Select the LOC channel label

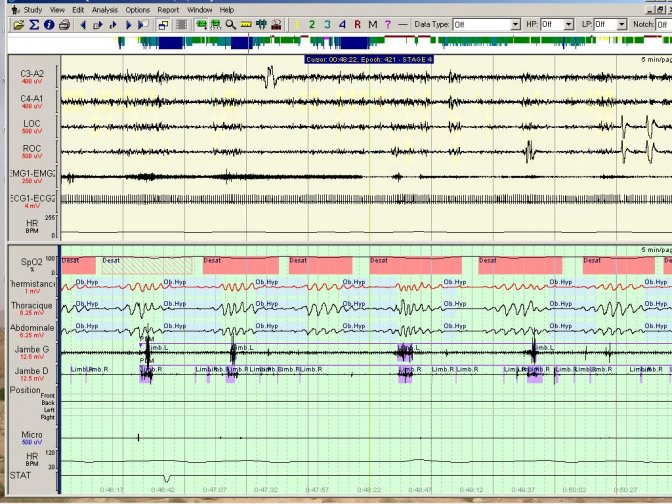coord(32,123)
